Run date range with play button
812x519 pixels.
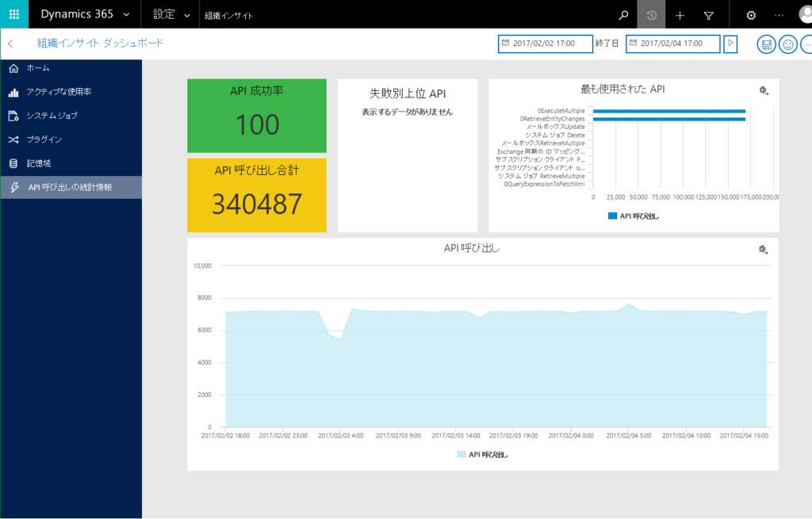coord(730,44)
